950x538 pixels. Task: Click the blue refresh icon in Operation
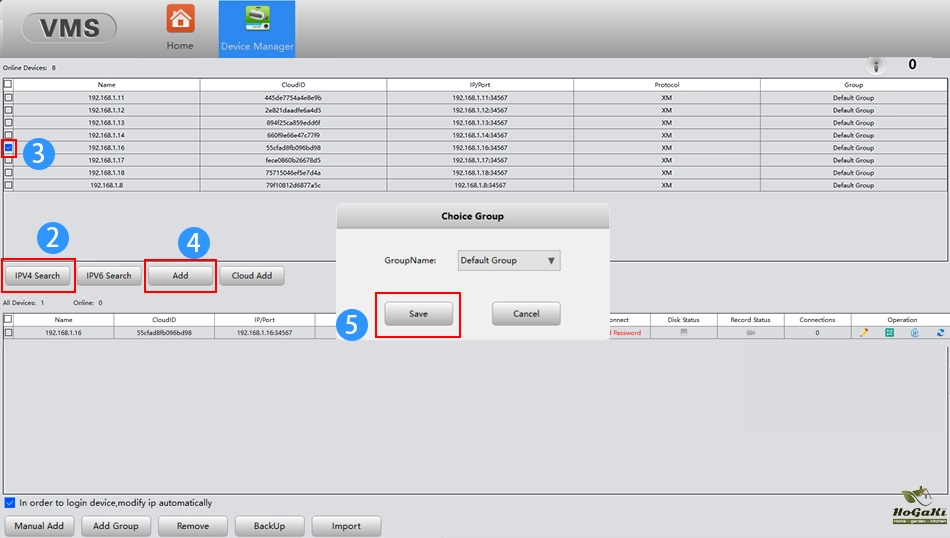click(x=940, y=333)
